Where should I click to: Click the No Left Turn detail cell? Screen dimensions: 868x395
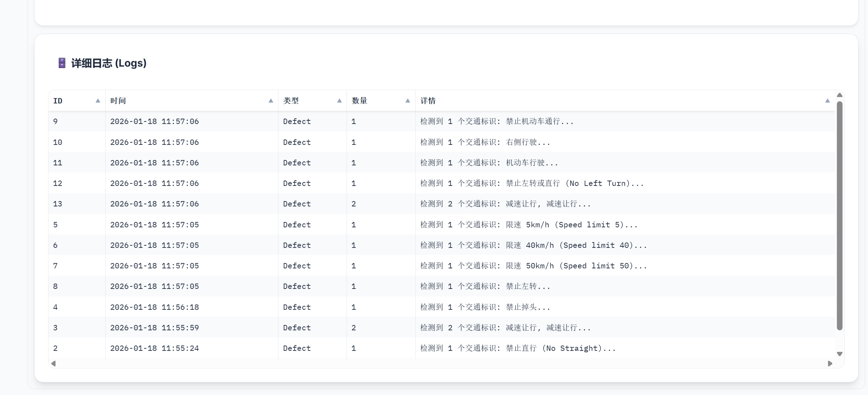point(532,183)
